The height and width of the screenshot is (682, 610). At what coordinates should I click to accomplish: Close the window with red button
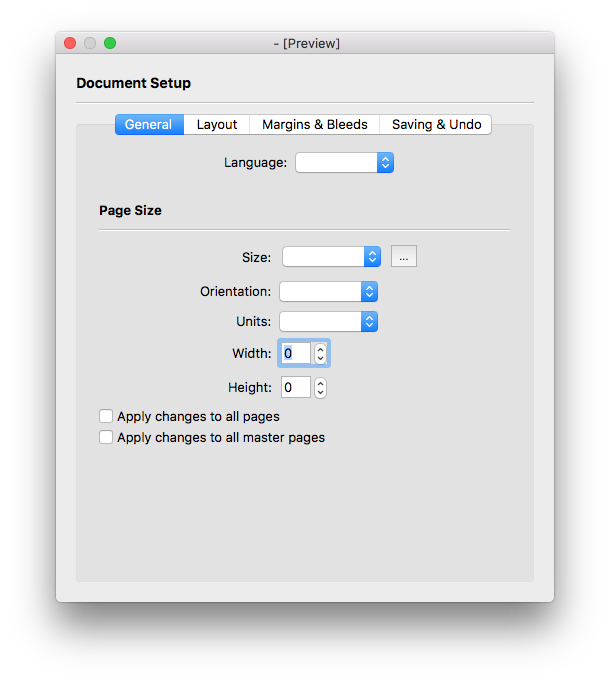coord(70,43)
